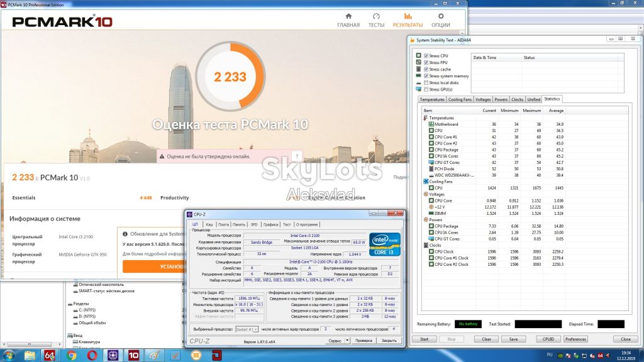This screenshot has width=644, height=362.
Task: Click the Temperatures thermometer icon in AIDA64 list
Action: point(426,118)
